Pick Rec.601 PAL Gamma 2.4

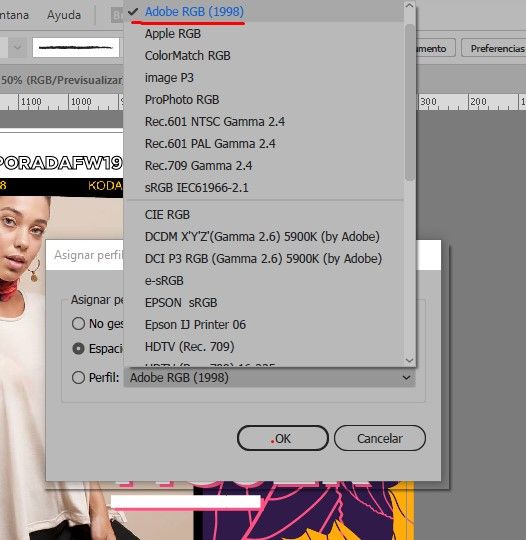[264, 144]
